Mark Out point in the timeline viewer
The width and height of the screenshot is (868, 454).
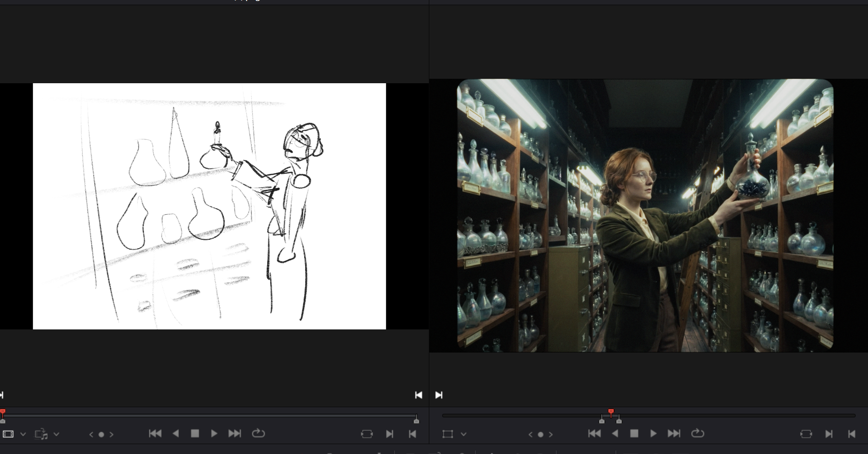851,434
